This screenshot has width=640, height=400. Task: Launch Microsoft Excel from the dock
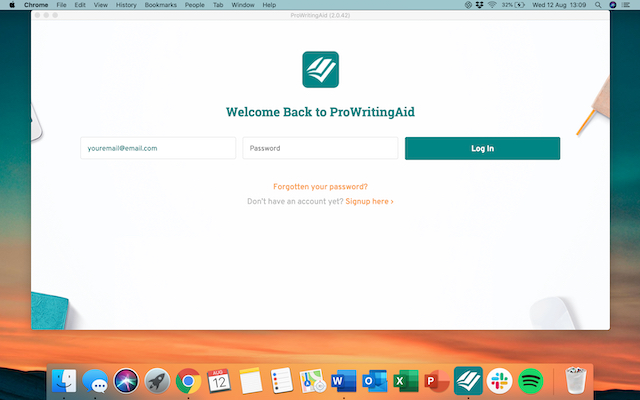click(x=406, y=381)
